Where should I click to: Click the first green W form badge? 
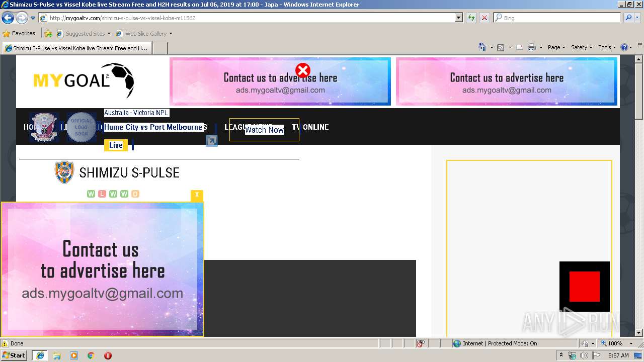pos(91,194)
